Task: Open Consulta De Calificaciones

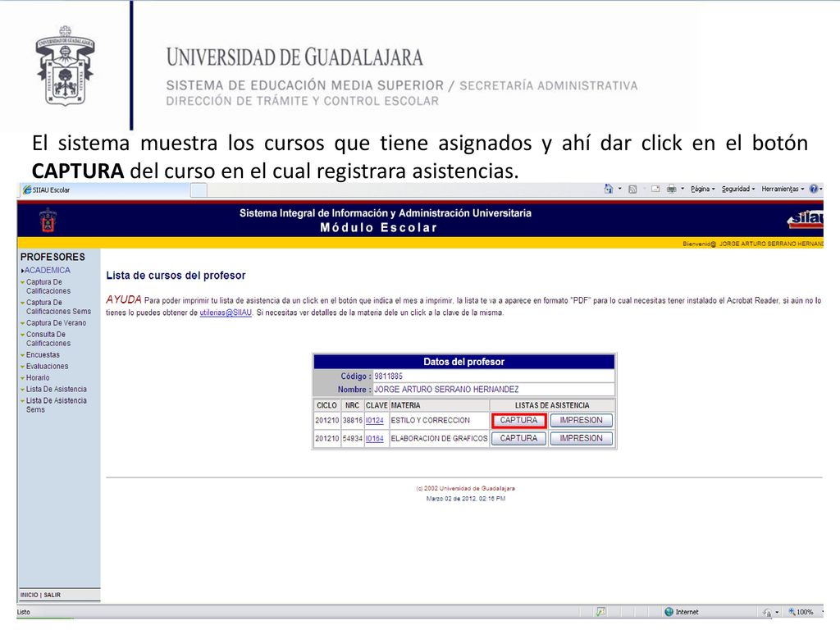Action: [48, 339]
